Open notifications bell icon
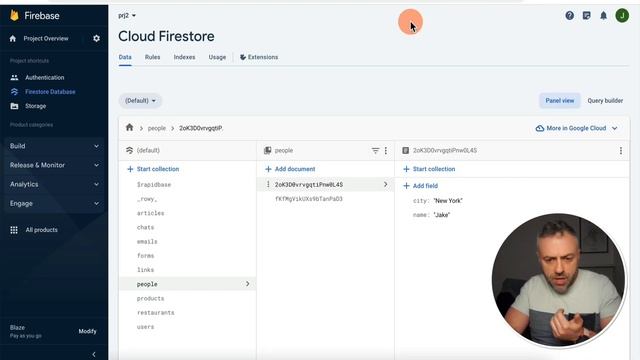Viewport: 640px width, 360px height. [x=603, y=16]
